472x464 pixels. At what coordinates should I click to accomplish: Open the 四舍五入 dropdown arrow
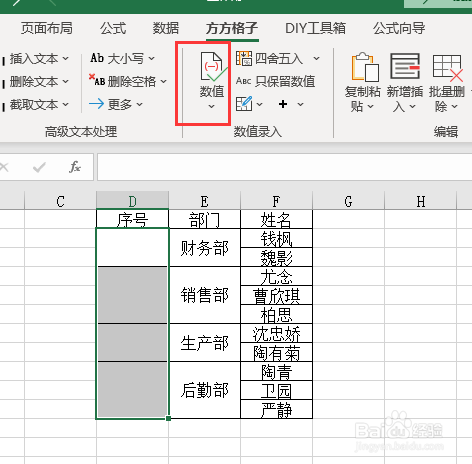tap(316, 59)
